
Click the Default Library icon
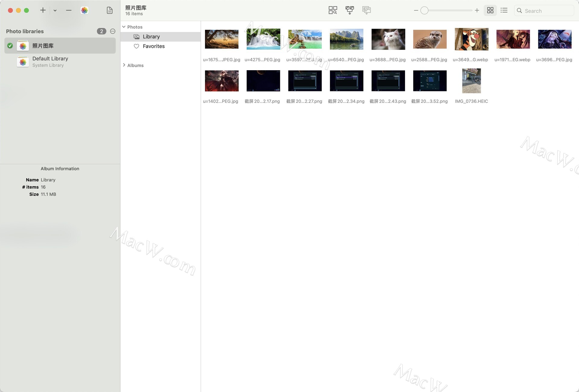pyautogui.click(x=23, y=62)
